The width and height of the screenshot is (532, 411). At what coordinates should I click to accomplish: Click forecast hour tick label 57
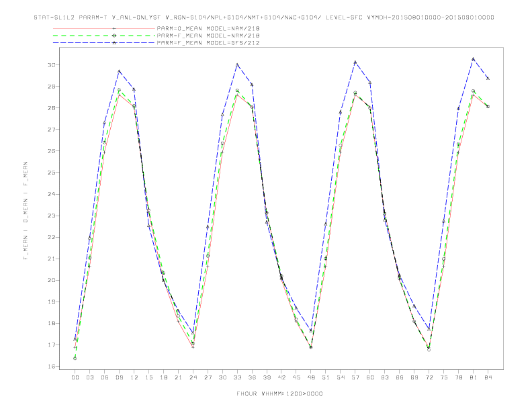[x=355, y=377]
